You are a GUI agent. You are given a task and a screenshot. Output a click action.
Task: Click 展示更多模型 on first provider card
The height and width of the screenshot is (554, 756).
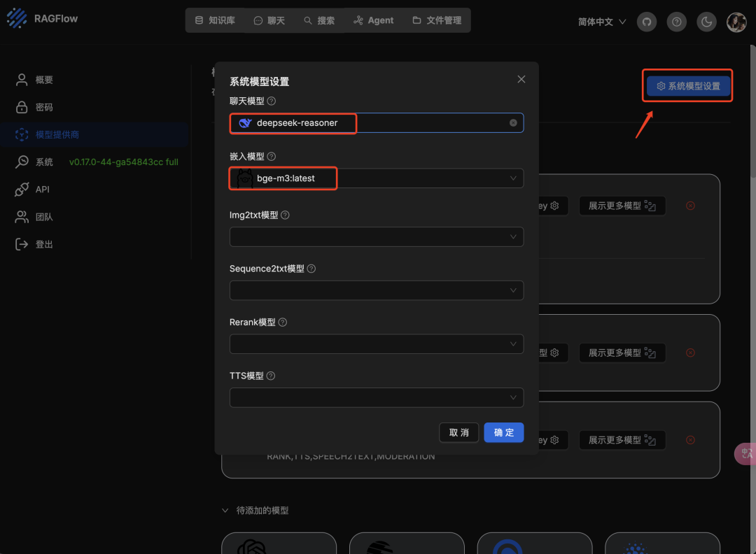(x=622, y=206)
